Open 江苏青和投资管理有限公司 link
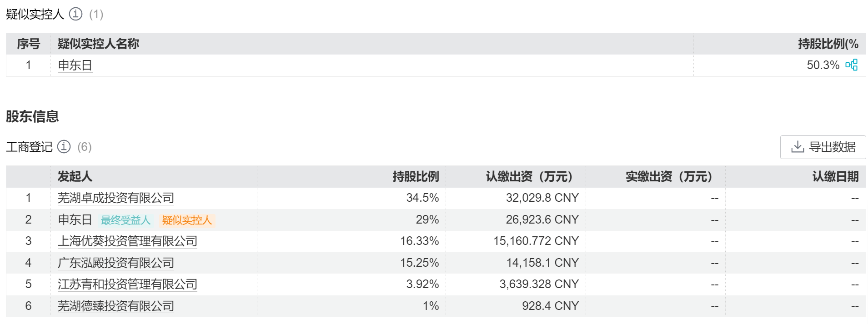Image resolution: width=868 pixels, height=324 pixels. [127, 284]
